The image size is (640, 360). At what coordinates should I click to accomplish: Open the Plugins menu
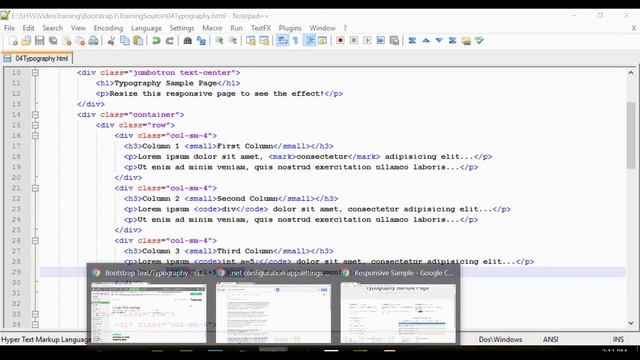pos(290,28)
